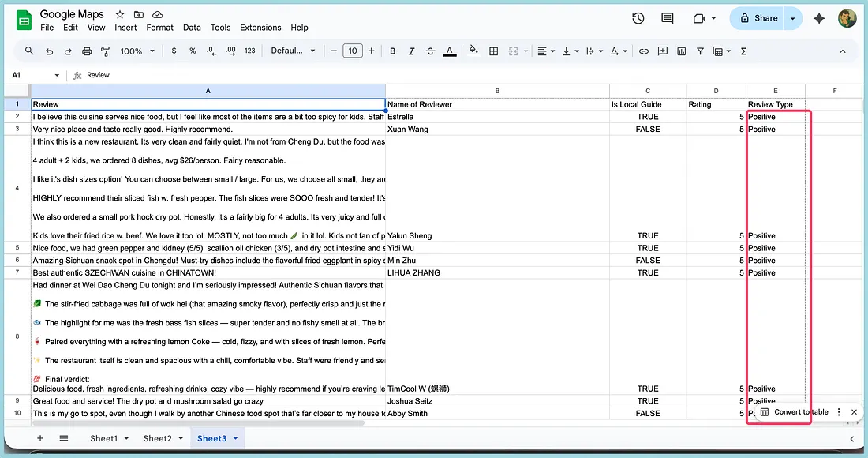868x458 pixels.
Task: Click the Share button
Action: (758, 18)
